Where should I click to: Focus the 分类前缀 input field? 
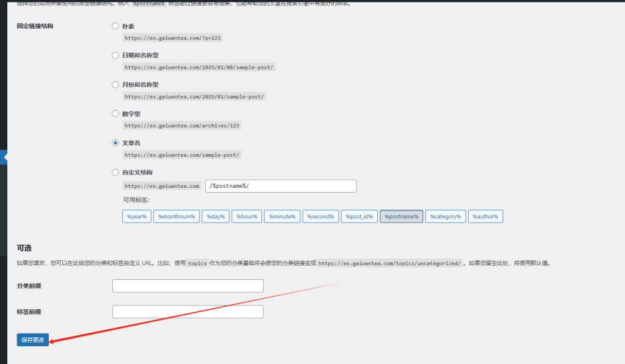click(188, 286)
